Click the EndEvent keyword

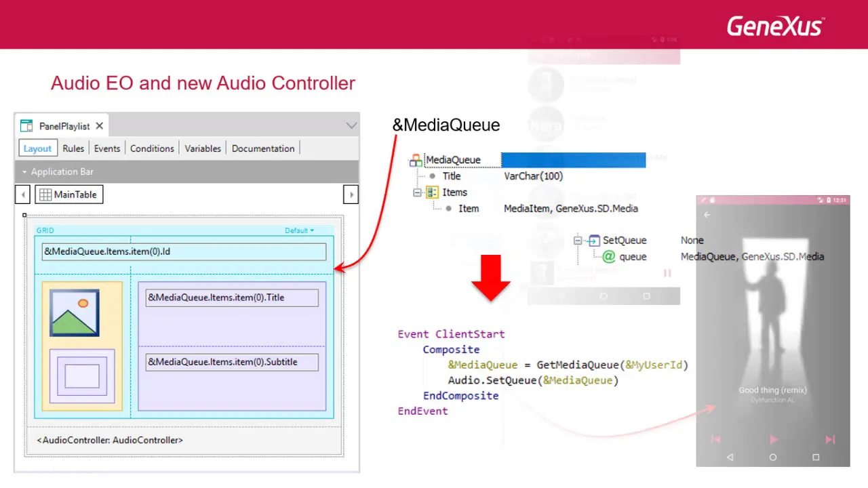(x=422, y=411)
